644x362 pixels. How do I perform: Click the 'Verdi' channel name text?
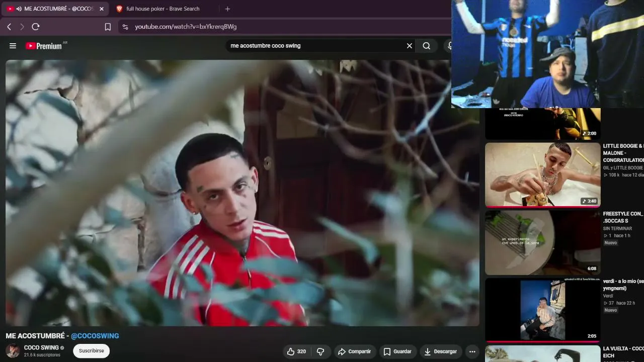click(x=608, y=296)
